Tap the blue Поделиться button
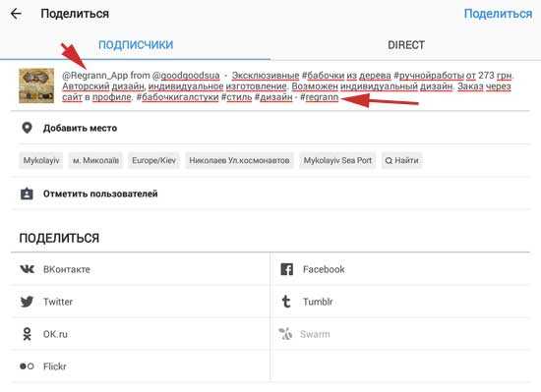The image size is (541, 392). (x=498, y=14)
